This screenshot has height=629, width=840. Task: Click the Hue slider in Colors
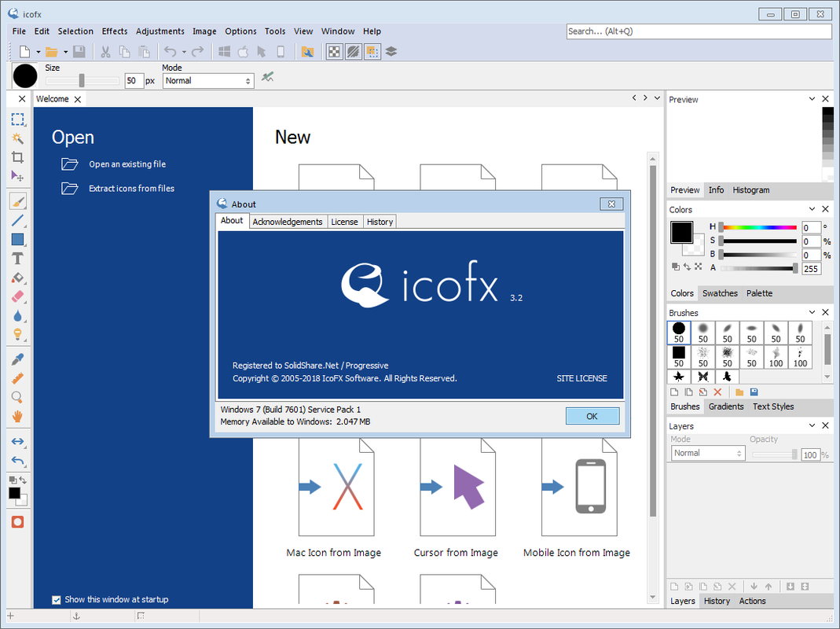[758, 227]
